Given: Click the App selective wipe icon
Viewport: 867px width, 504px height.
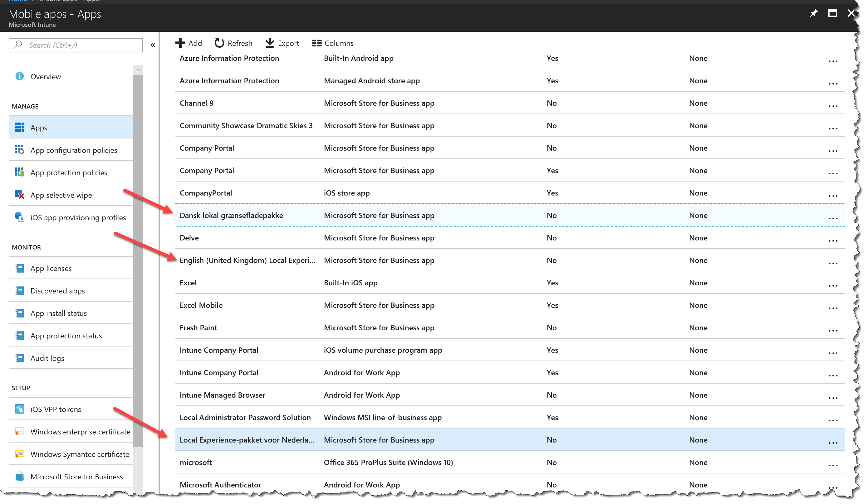Looking at the screenshot, I should (x=20, y=195).
